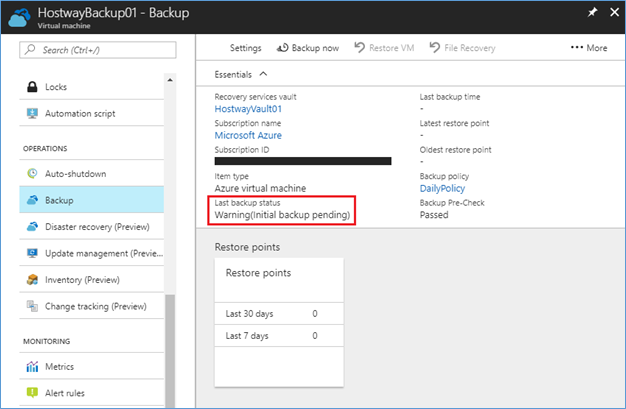
Task: Click the Metrics chart icon
Action: click(x=32, y=366)
